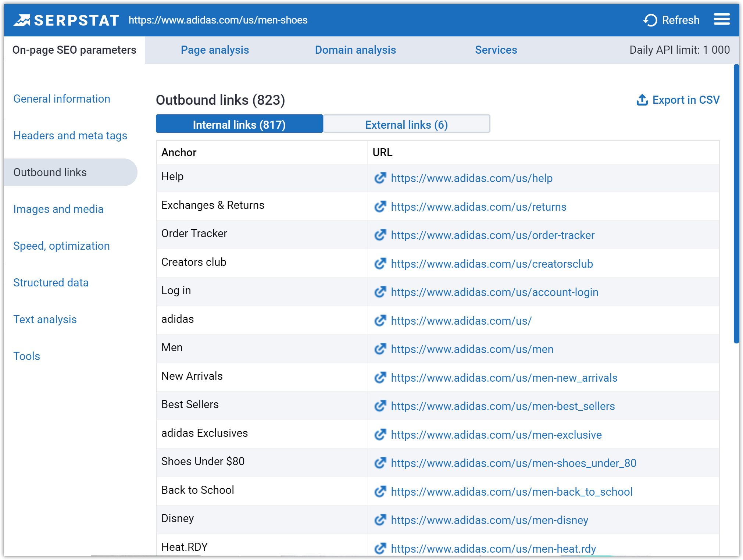Viewport: 743px width, 560px height.
Task: Open the men-heat.rdy URL link
Action: pyautogui.click(x=493, y=549)
